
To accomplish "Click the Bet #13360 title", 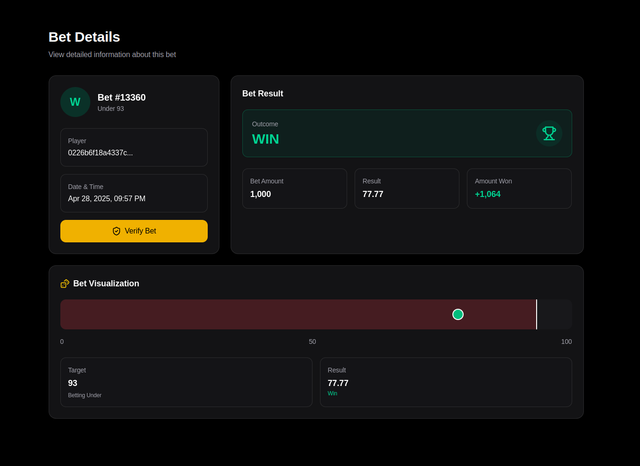I will [122, 98].
